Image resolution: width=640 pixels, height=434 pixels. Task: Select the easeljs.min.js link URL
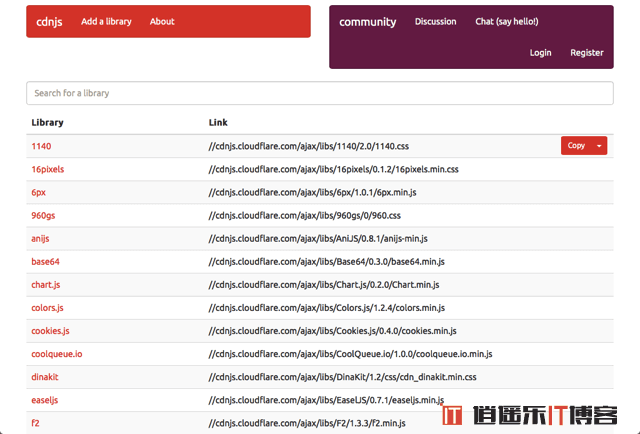coord(326,400)
